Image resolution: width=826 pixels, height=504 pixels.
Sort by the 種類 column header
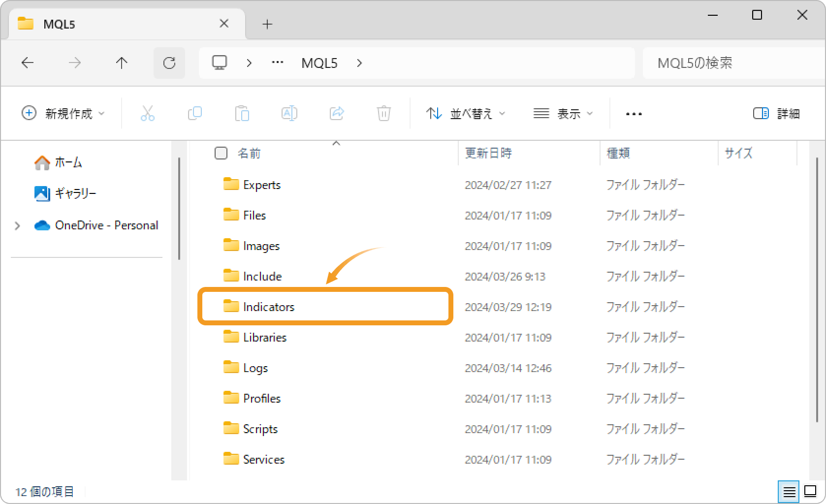[618, 153]
